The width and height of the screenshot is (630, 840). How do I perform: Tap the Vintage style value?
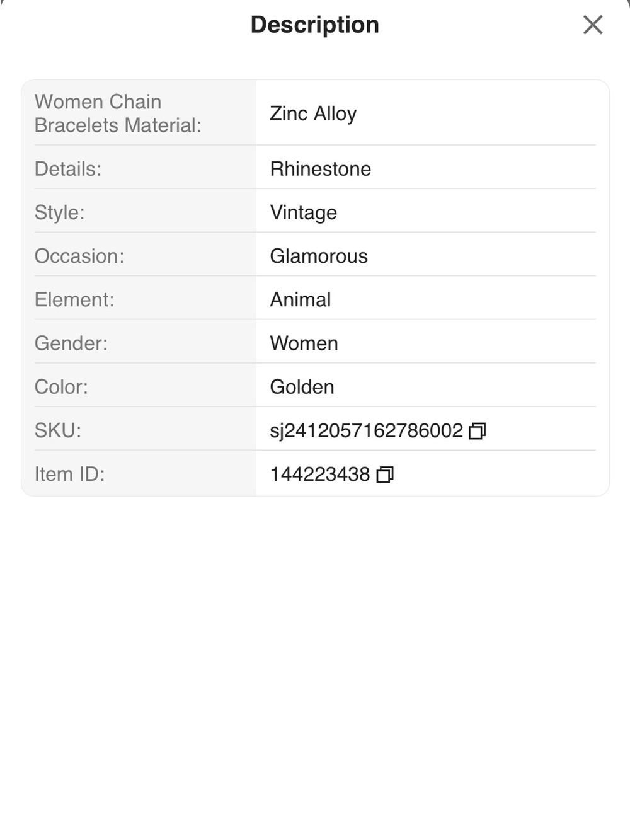pos(303,212)
